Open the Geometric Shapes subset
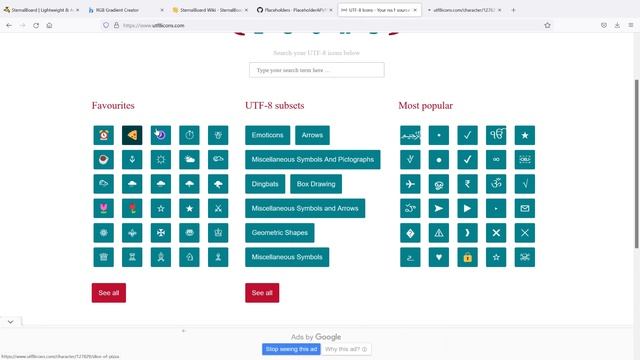Image resolution: width=640 pixels, height=360 pixels. click(280, 233)
